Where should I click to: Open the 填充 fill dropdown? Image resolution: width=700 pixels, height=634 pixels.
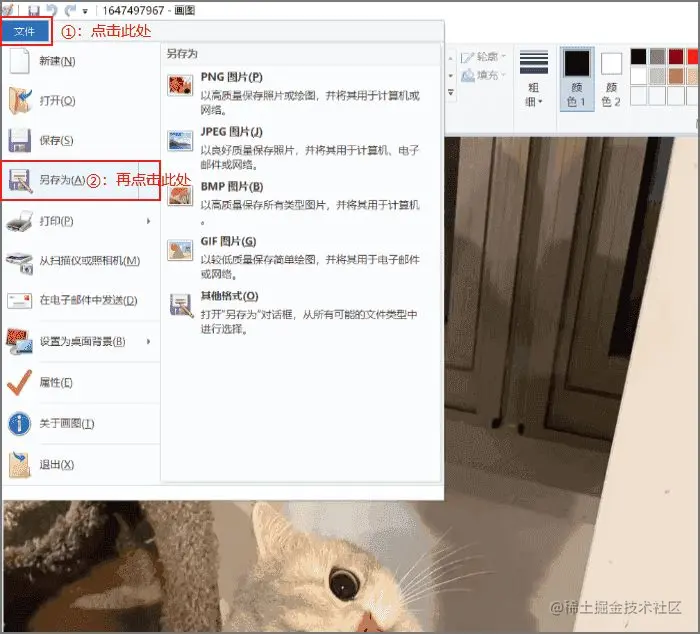(484, 75)
